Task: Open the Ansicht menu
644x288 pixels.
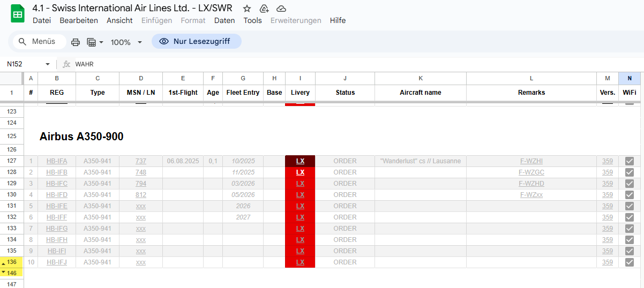Action: point(119,20)
